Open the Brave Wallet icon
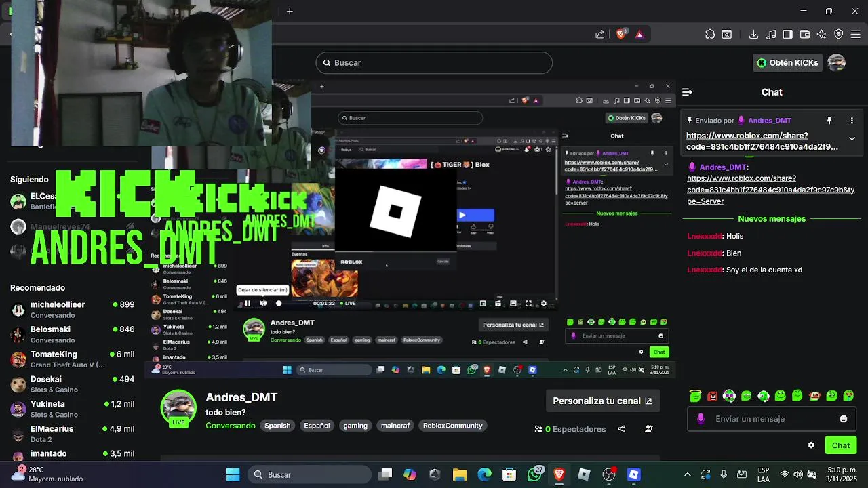The width and height of the screenshot is (868, 488). [x=805, y=34]
